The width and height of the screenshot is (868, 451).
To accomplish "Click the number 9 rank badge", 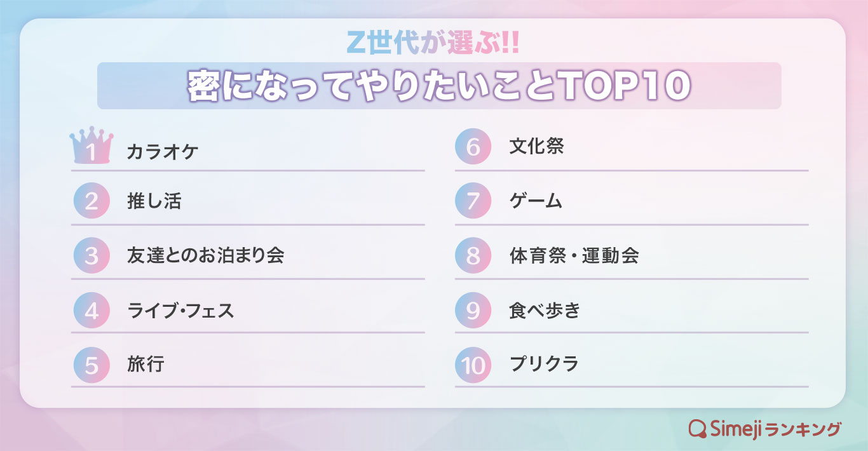I will pos(473,311).
